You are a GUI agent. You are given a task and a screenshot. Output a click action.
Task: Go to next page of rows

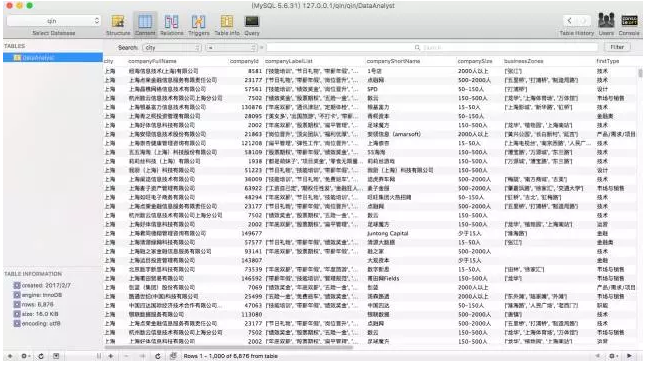[x=629, y=356]
